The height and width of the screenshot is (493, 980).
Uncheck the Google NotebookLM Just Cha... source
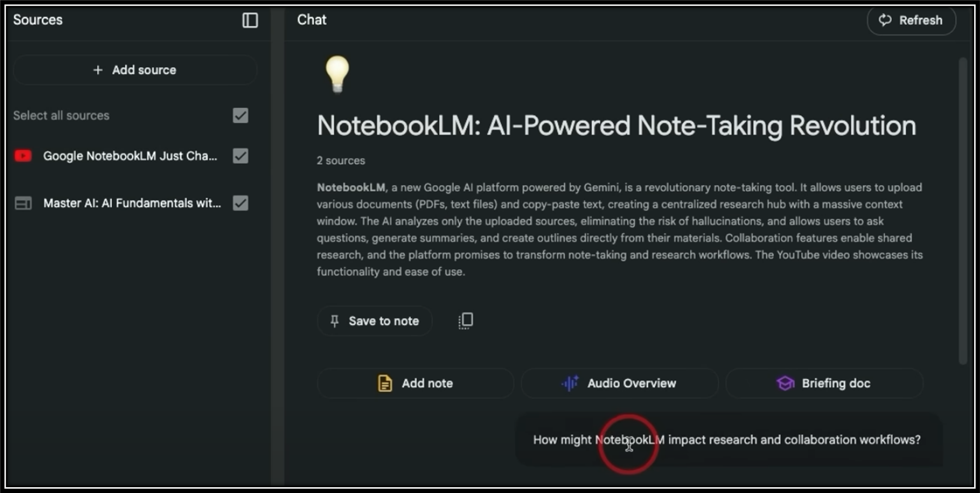point(240,156)
